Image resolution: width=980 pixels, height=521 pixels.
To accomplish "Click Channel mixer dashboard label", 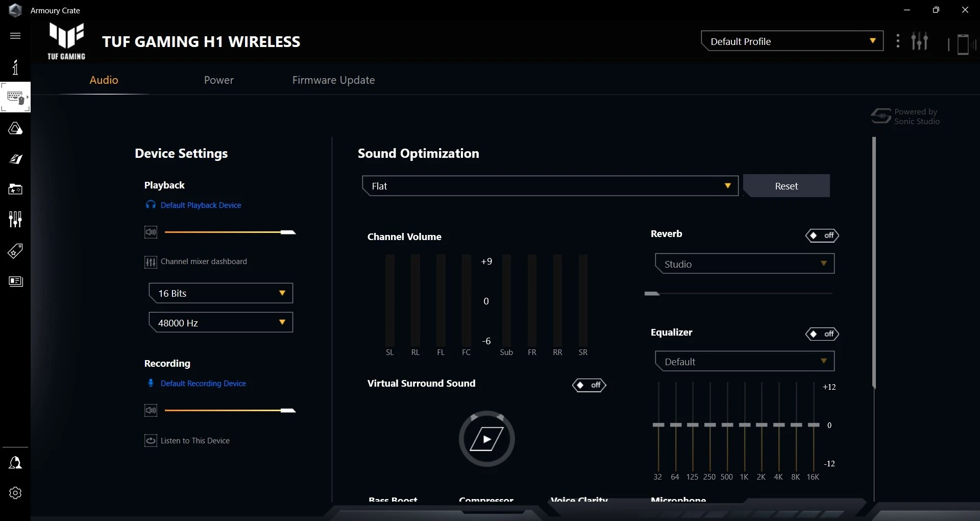I will click(x=204, y=262).
